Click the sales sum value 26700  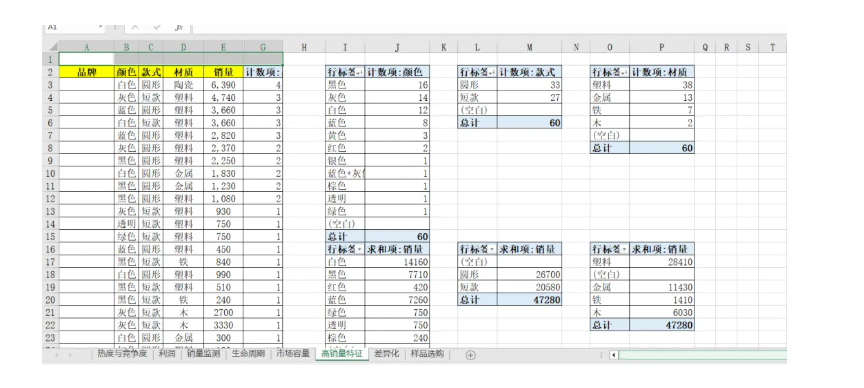530,275
